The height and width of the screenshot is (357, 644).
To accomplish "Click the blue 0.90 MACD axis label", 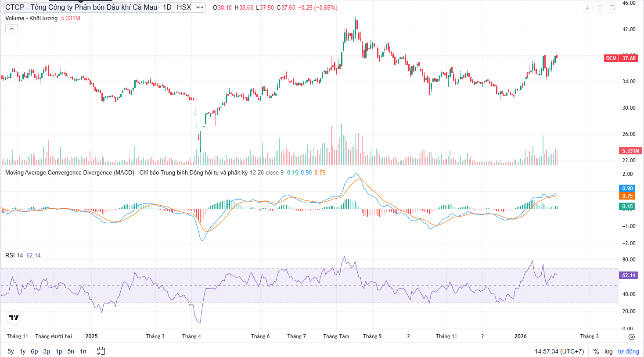I will click(627, 188).
